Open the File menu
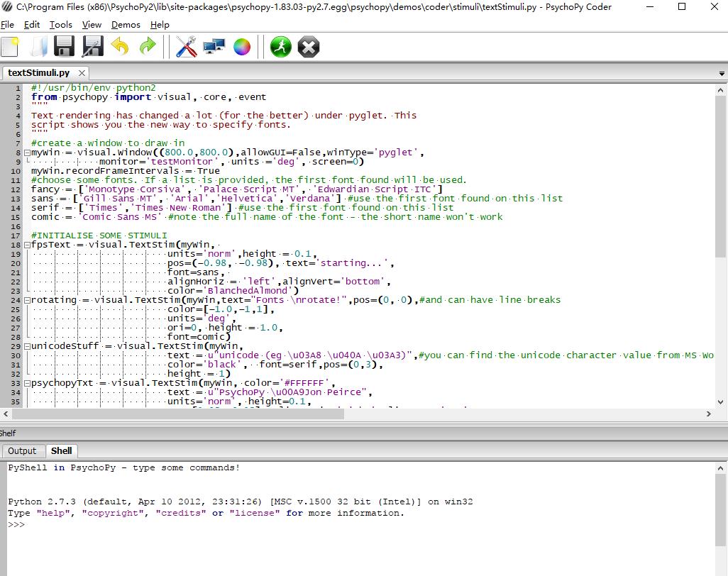Screen dimensions: 728x576 click(7, 25)
